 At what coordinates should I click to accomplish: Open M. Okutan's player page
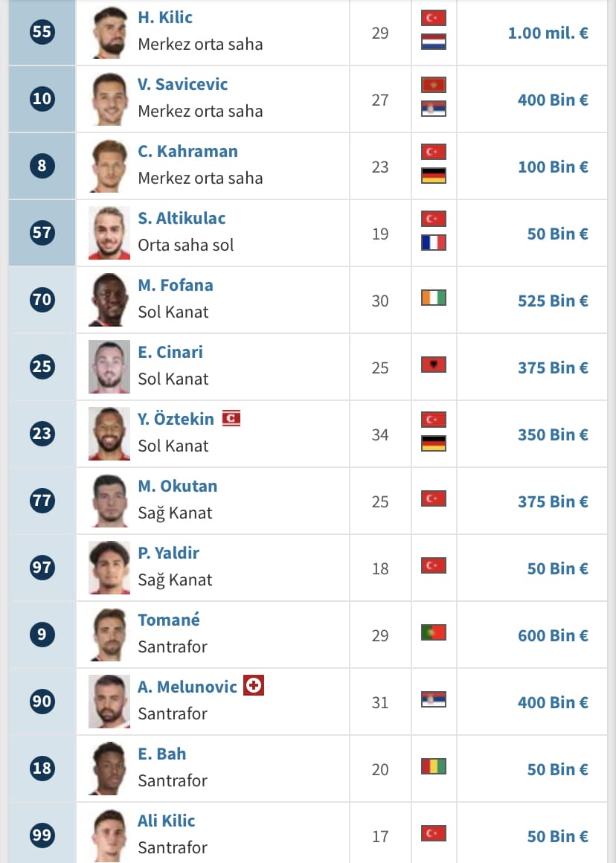tap(177, 485)
